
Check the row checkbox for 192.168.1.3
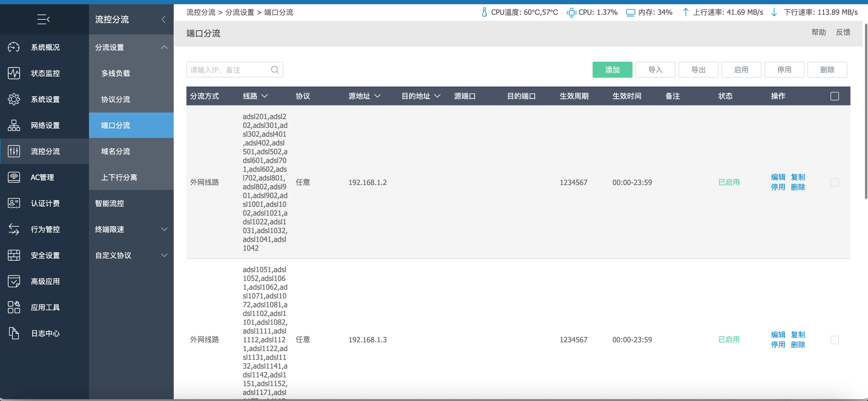834,340
